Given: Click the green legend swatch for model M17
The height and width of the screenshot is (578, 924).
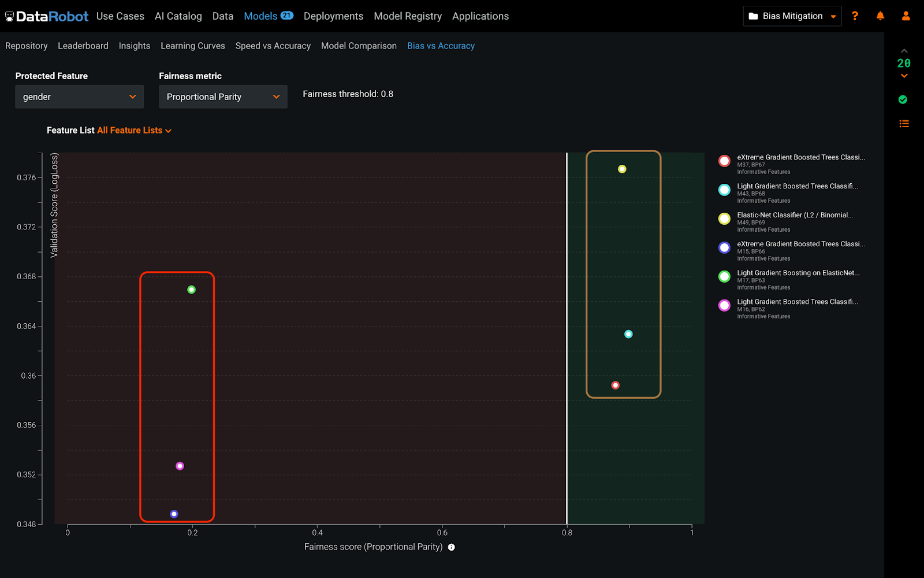Looking at the screenshot, I should click(724, 276).
